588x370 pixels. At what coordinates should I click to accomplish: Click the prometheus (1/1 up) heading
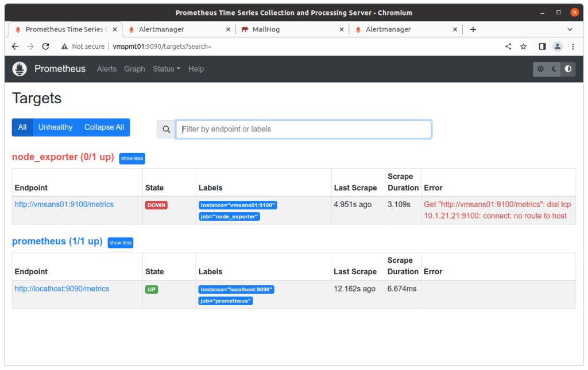point(57,241)
